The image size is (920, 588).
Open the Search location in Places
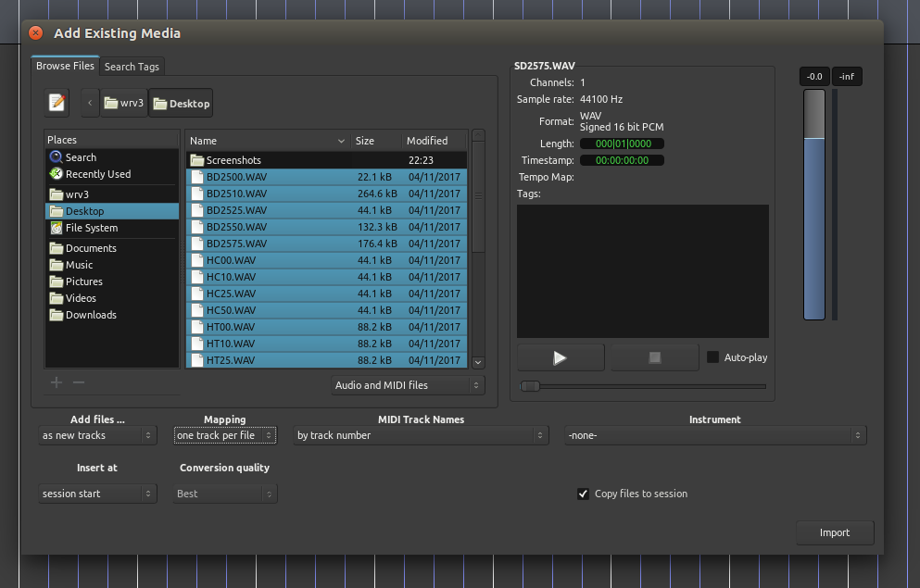pyautogui.click(x=79, y=156)
